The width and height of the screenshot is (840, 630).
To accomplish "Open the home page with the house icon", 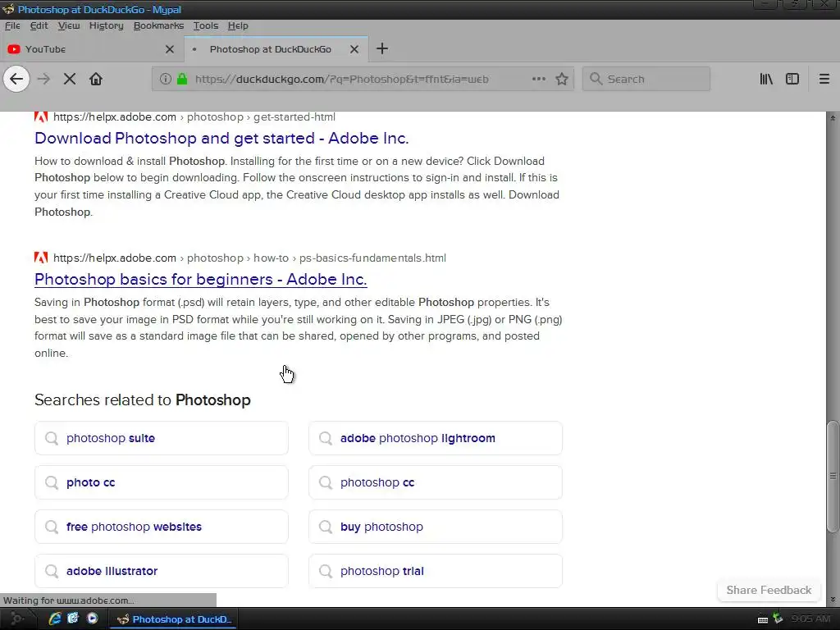I will pos(96,80).
